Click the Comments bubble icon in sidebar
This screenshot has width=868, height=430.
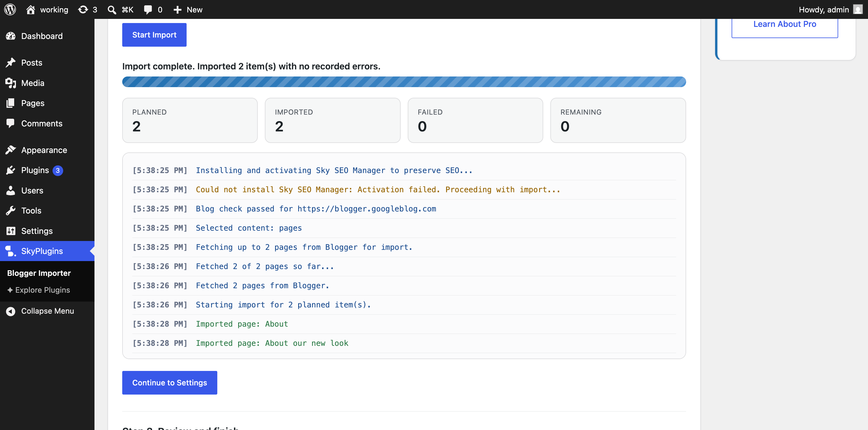tap(11, 123)
